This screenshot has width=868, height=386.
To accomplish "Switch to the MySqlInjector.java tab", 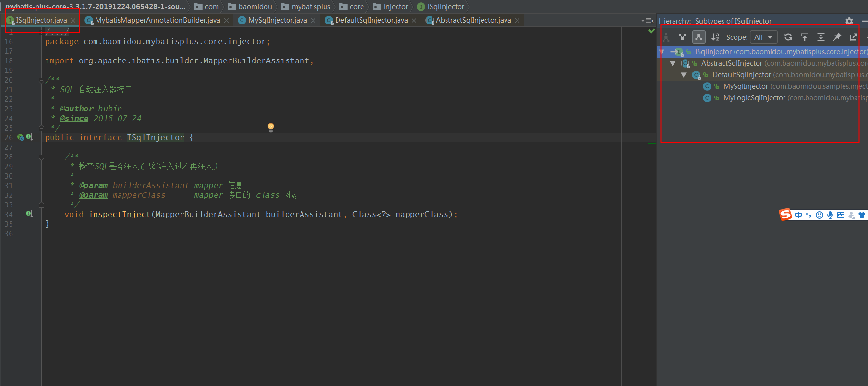I will point(277,20).
